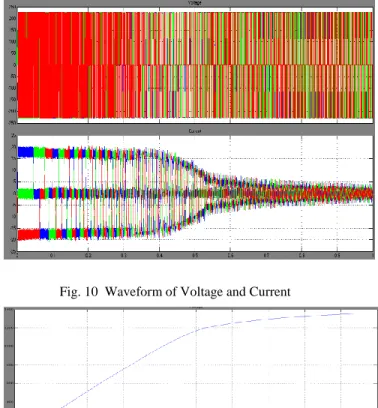Click the 'Voltage' plot title

(195, 3)
